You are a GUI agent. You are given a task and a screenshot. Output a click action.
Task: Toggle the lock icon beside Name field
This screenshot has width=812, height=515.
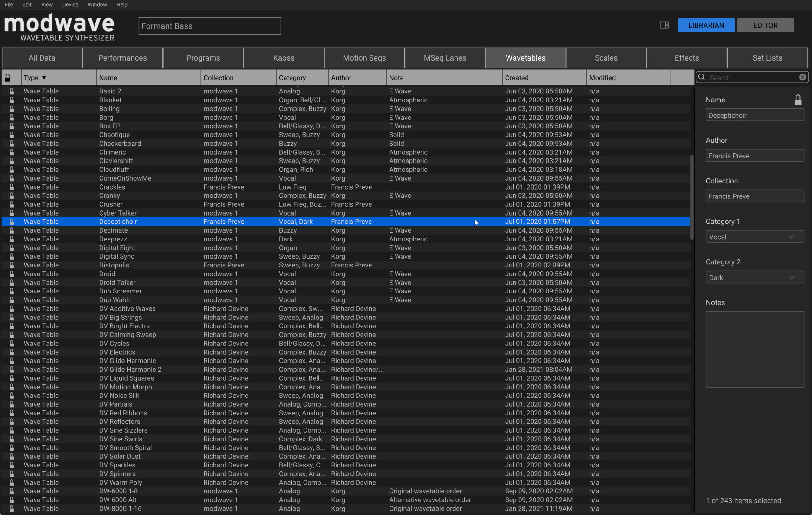(x=797, y=100)
